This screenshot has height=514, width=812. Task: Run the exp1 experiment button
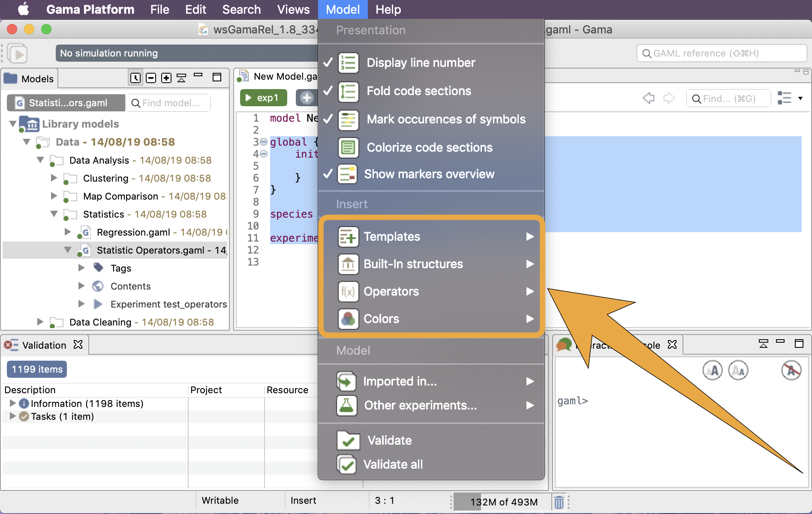tap(263, 98)
